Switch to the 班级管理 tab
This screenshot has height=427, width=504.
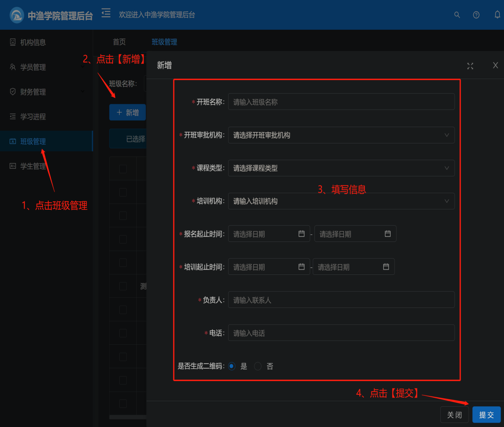[165, 42]
